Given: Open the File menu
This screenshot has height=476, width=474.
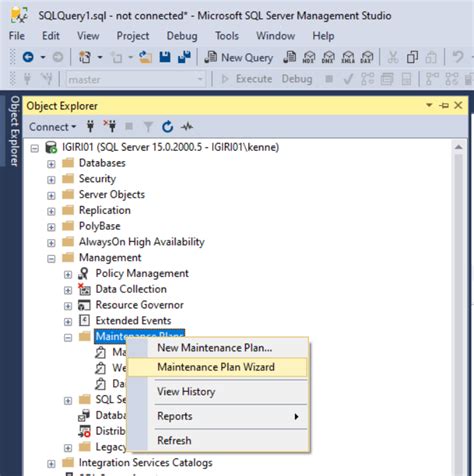Looking at the screenshot, I should pyautogui.click(x=17, y=36).
